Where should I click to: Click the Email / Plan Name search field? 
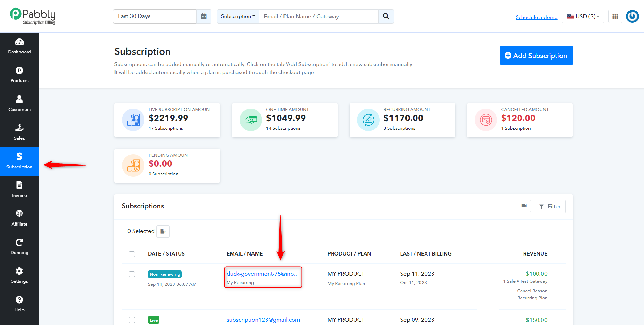coord(319,16)
